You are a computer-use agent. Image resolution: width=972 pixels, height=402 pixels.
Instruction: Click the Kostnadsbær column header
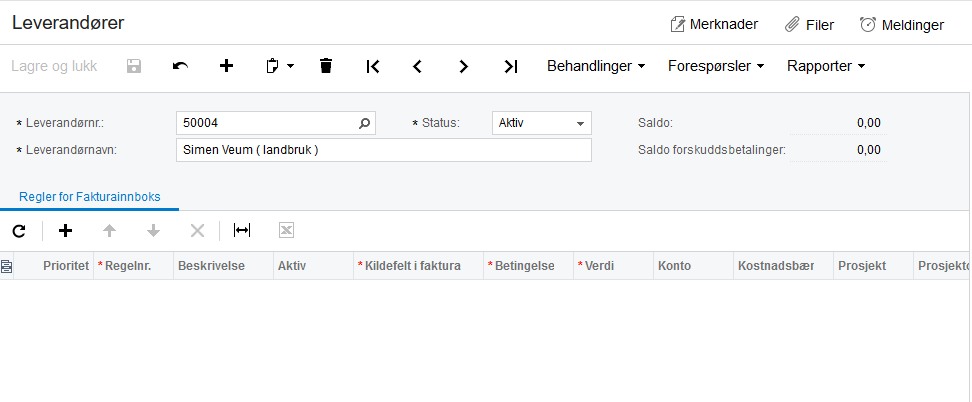click(x=783, y=266)
